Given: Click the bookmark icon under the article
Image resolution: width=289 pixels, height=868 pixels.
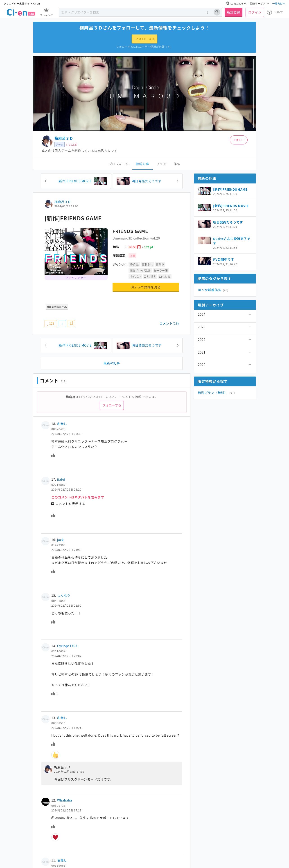Looking at the screenshot, I should (x=71, y=324).
